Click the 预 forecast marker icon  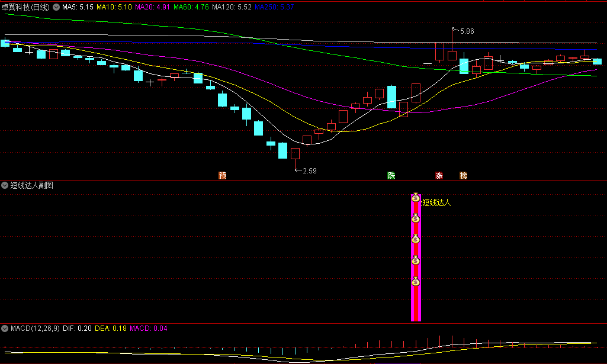pos(222,175)
